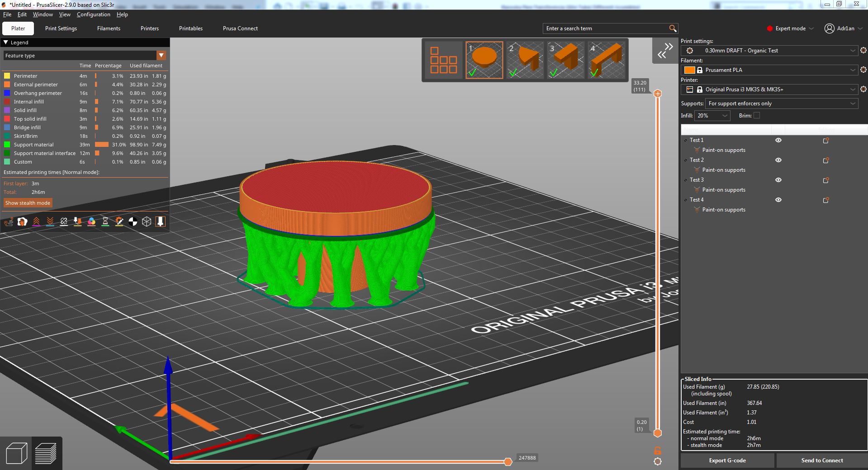Viewport: 868px width, 470px height.
Task: Open Print settings preset dropdown
Action: (769, 51)
